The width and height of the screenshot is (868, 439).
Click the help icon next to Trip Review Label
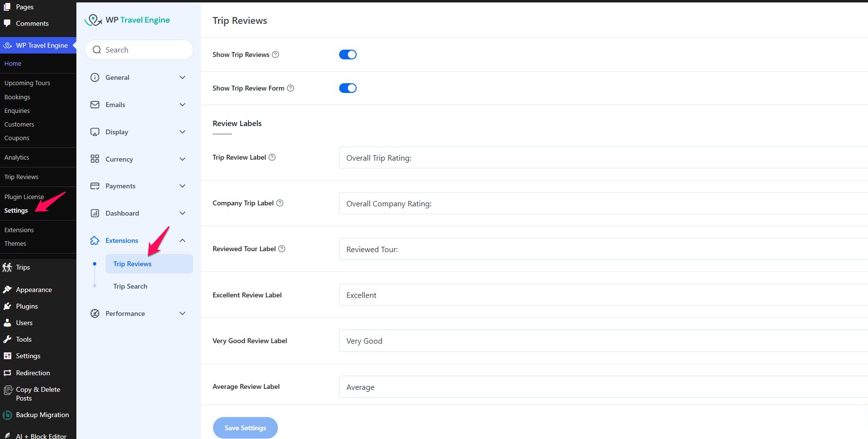[272, 157]
